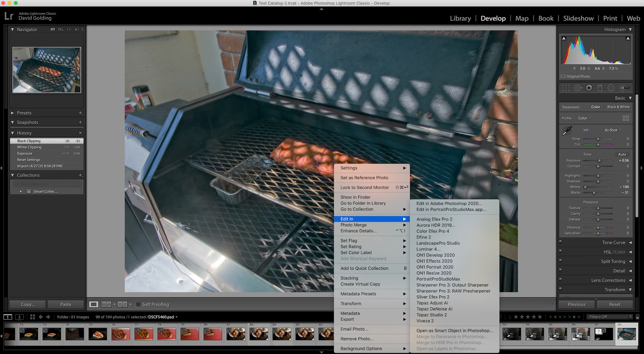
Task: Switch to Grid view in filmstrip bar
Action: pos(32,317)
